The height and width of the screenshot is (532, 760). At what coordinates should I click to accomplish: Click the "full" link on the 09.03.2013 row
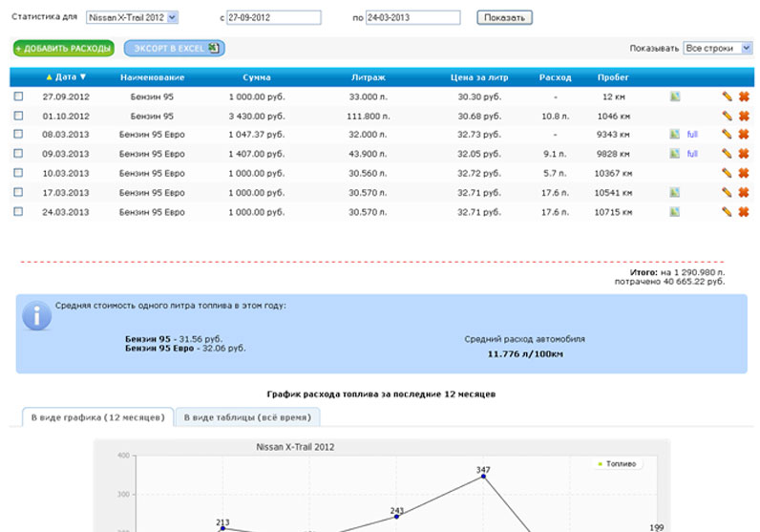click(x=692, y=154)
